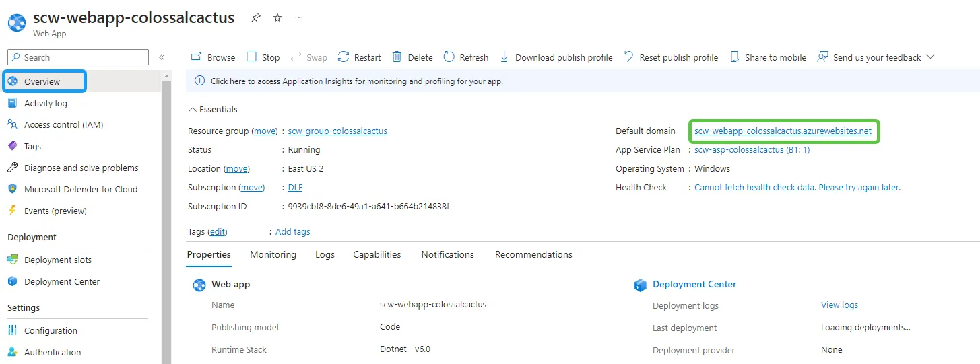980x364 pixels.
Task: Pin the web app to dashboard
Action: (255, 18)
